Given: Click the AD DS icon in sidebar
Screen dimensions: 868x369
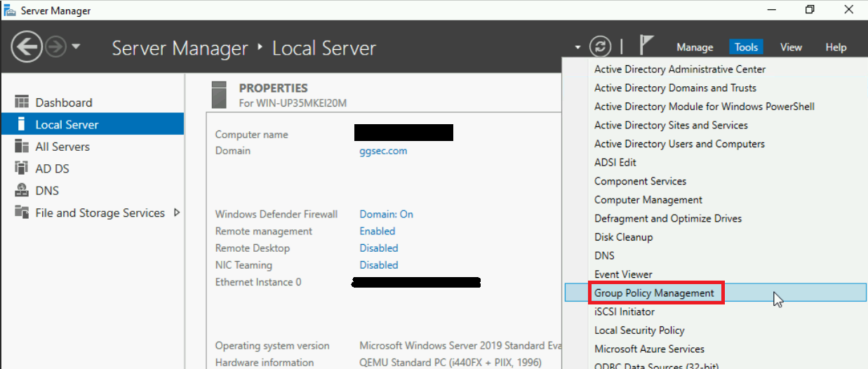Looking at the screenshot, I should click(22, 168).
